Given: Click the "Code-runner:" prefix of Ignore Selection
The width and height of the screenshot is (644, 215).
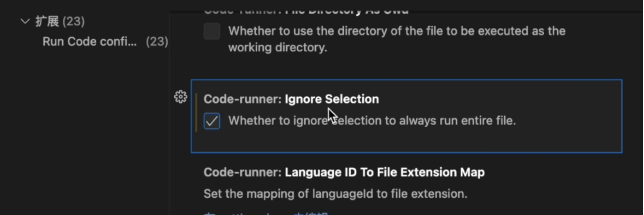Looking at the screenshot, I should tap(243, 99).
